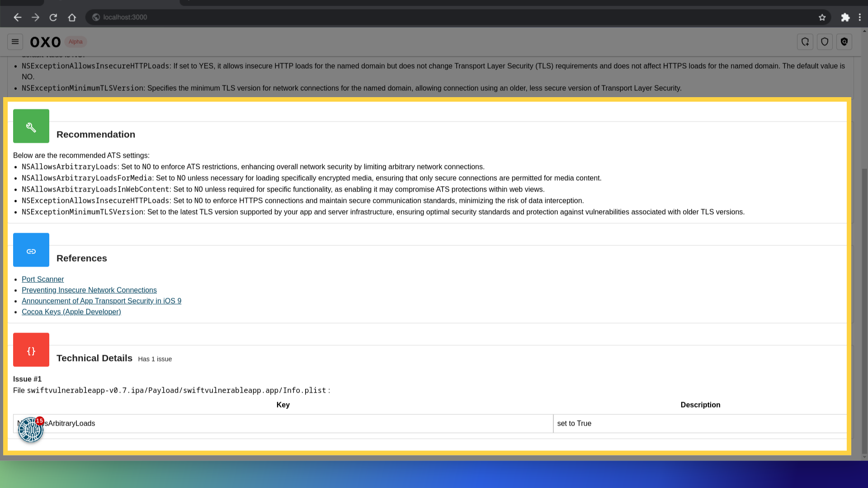Image resolution: width=868 pixels, height=488 pixels.
Task: Expand the Technical Details section
Action: 95,358
